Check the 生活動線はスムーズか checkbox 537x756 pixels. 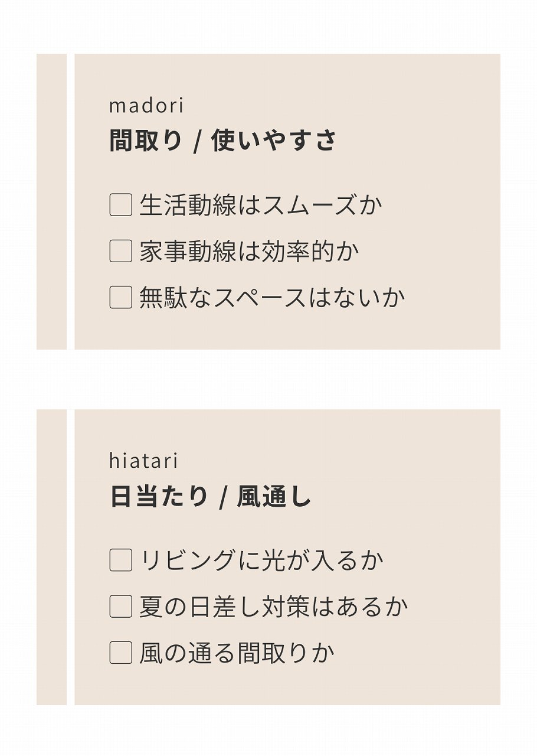tap(120, 205)
